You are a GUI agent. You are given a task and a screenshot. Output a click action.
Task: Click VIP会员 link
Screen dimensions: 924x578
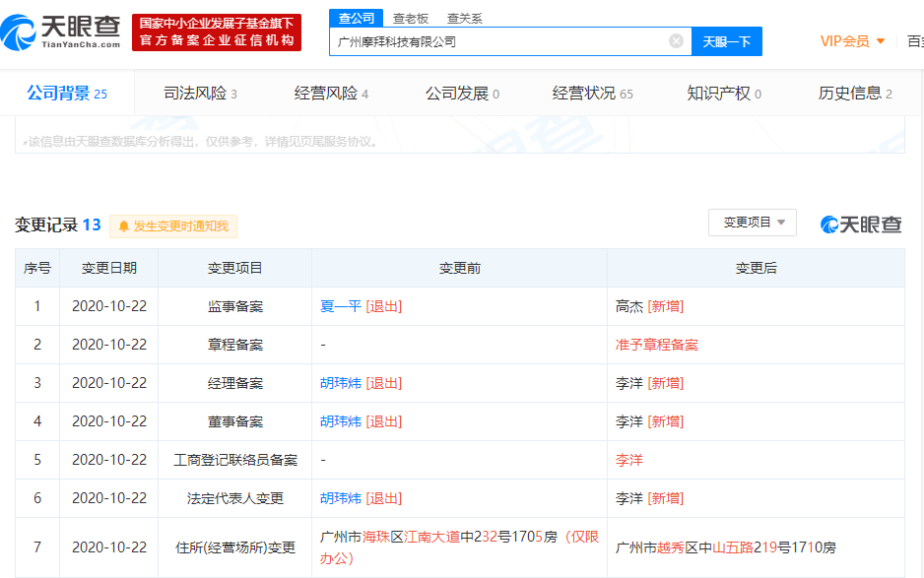coord(845,41)
